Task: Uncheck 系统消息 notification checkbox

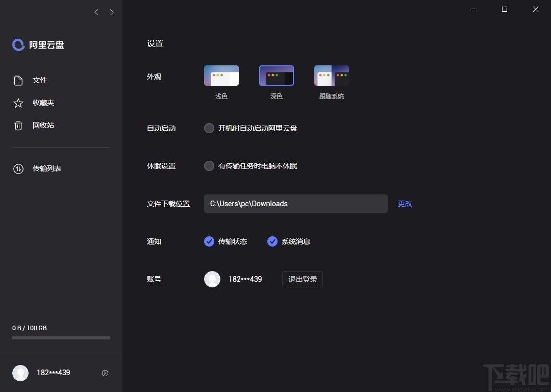Action: click(272, 241)
